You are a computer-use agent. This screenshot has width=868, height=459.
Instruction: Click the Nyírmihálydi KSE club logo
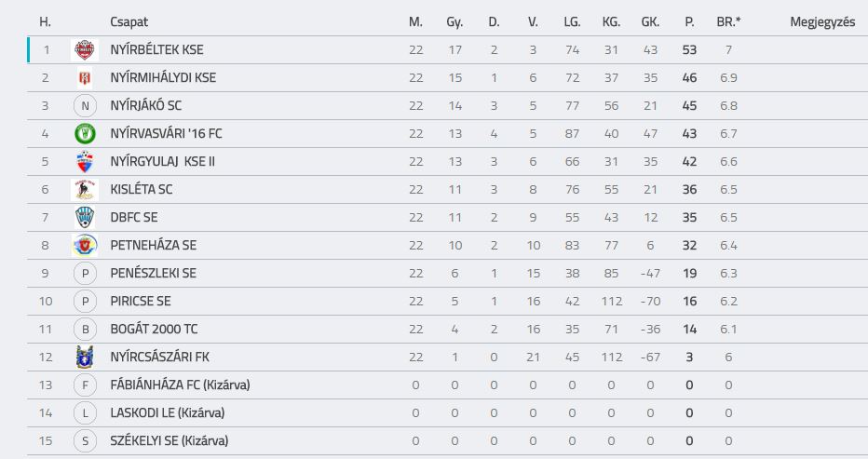pos(85,77)
